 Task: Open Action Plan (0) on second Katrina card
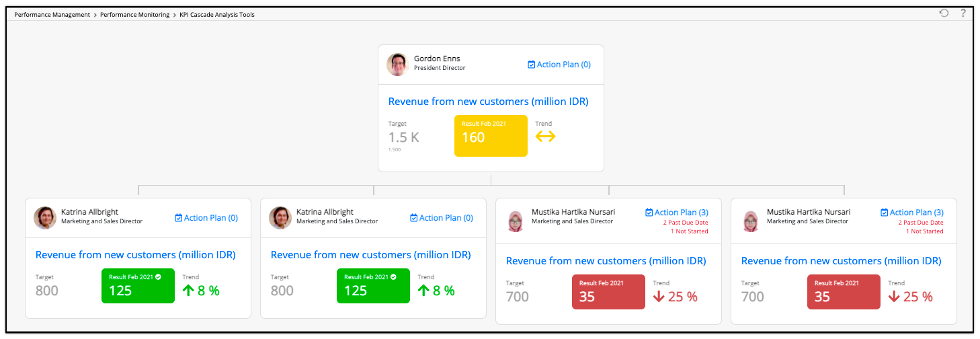click(x=442, y=218)
